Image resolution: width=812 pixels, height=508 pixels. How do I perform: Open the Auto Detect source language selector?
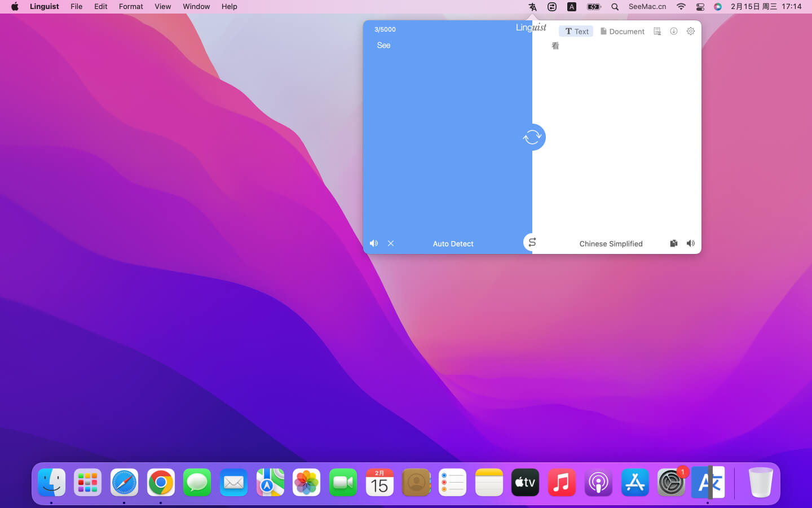pyautogui.click(x=453, y=244)
